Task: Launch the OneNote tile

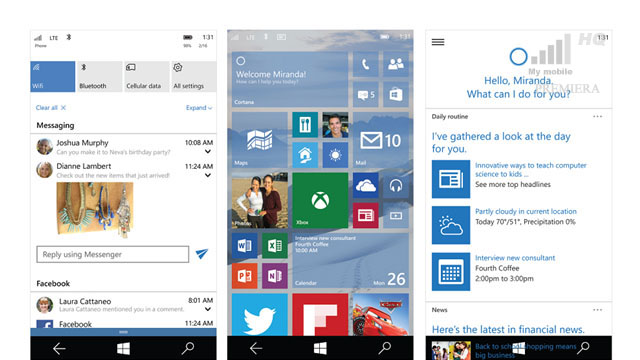Action: click(x=275, y=276)
